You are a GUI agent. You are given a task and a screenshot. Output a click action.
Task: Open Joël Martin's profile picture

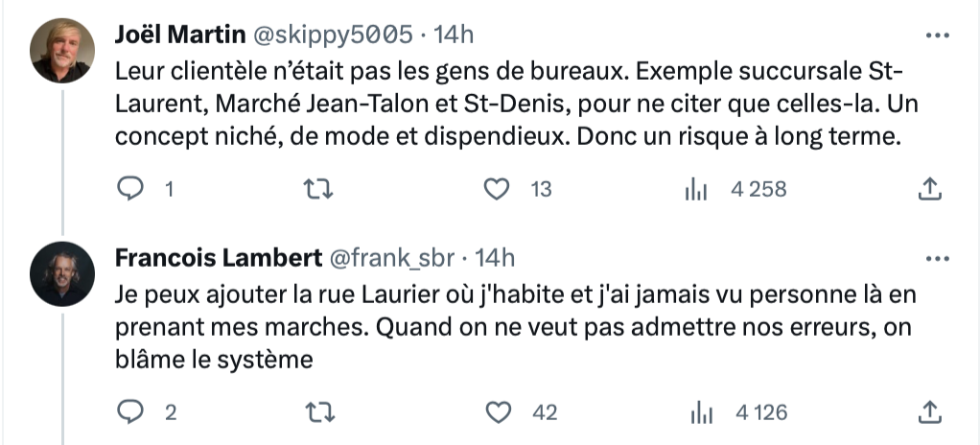pos(62,51)
